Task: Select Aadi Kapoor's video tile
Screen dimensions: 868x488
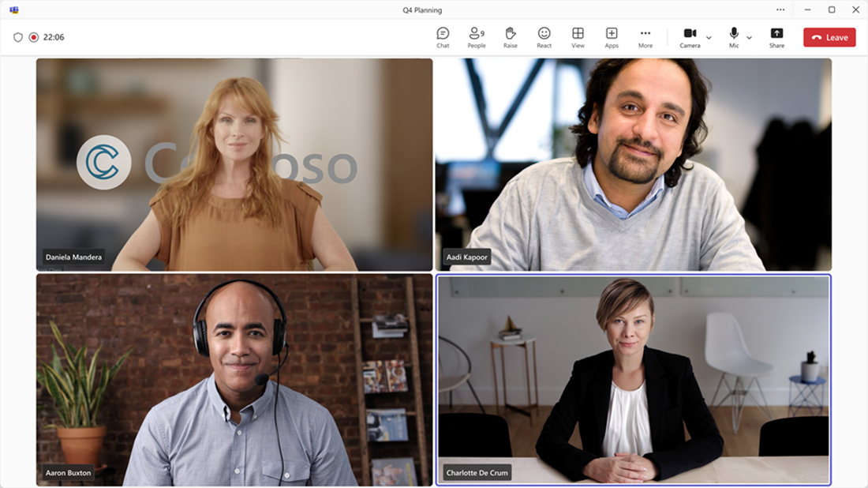Action: 634,164
